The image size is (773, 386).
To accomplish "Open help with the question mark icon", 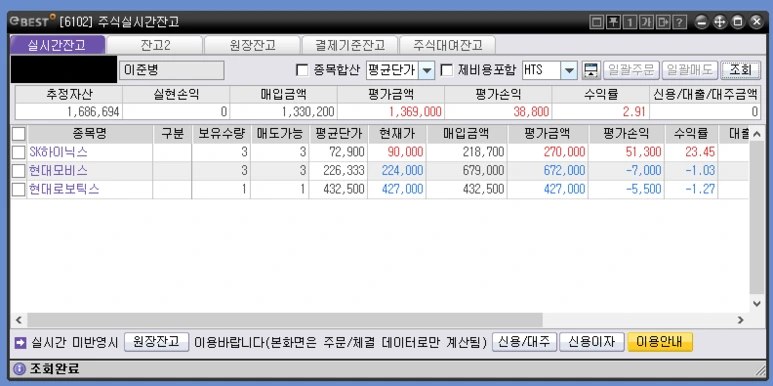I will pos(680,22).
